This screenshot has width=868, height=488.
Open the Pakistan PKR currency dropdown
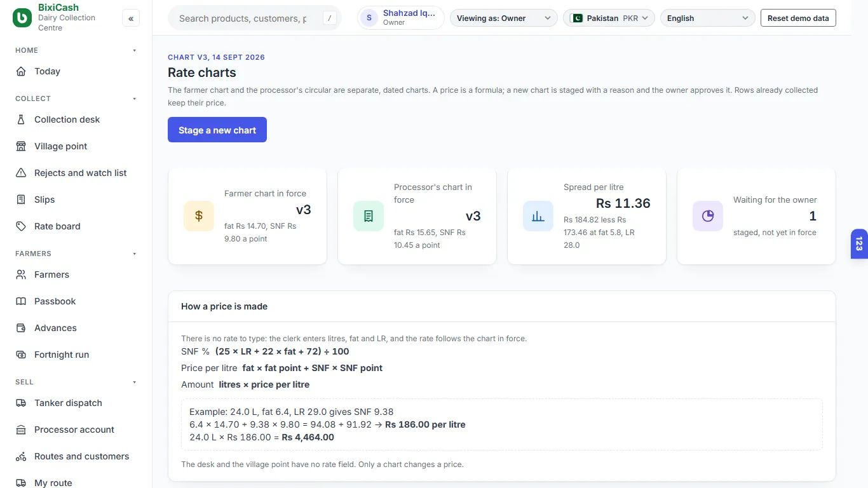609,18
